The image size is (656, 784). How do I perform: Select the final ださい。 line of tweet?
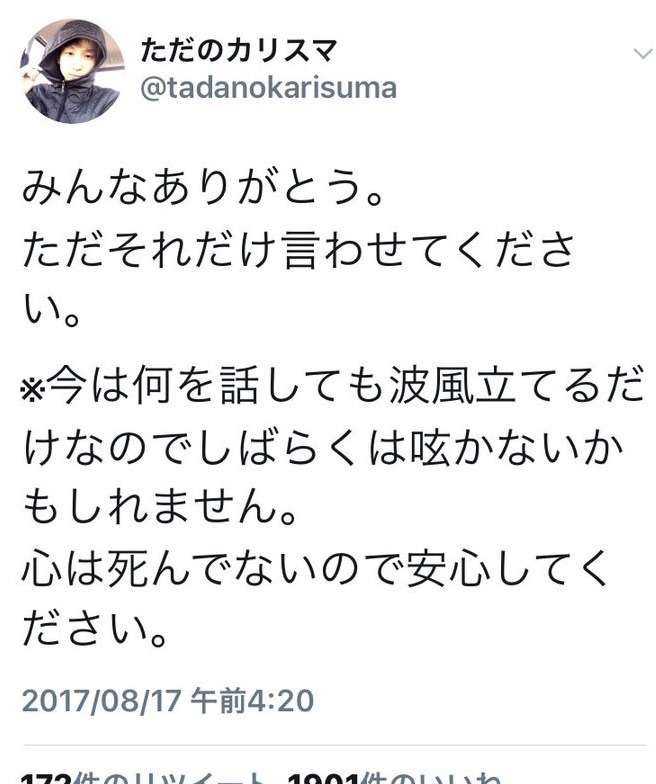tap(95, 630)
